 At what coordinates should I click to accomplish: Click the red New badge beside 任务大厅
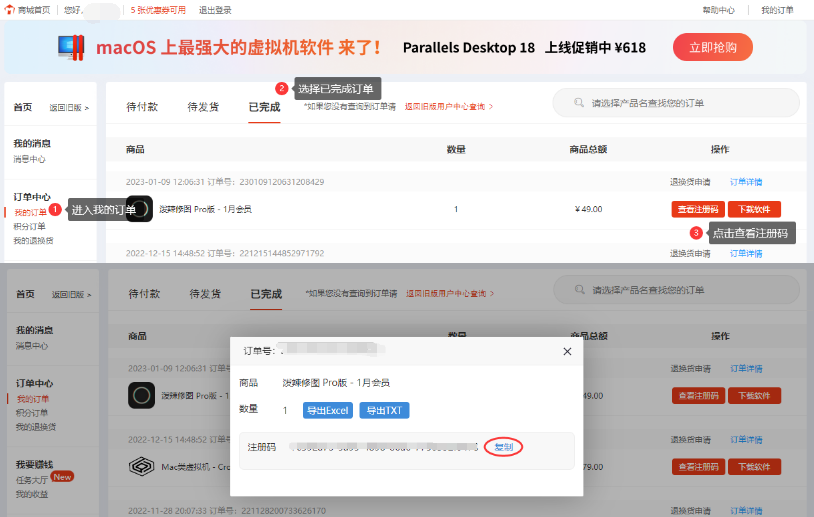point(63,477)
